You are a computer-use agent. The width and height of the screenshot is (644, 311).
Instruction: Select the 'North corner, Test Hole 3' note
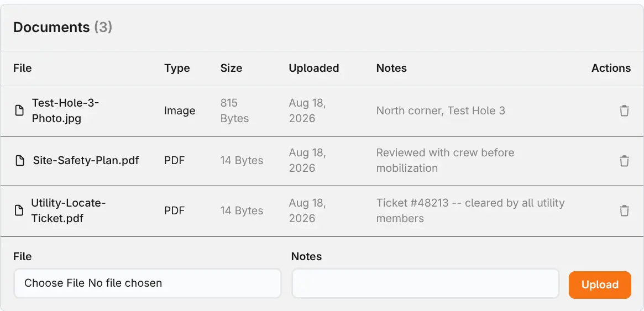pos(441,111)
